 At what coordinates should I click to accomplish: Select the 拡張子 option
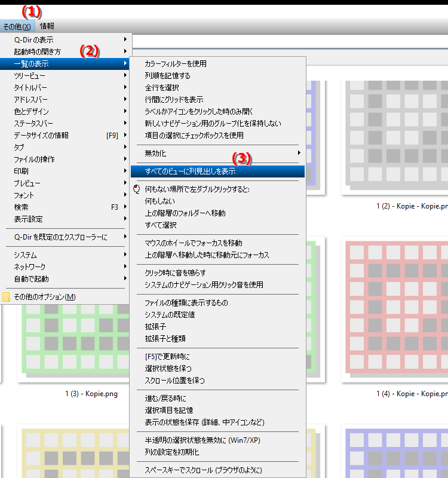coord(217,326)
